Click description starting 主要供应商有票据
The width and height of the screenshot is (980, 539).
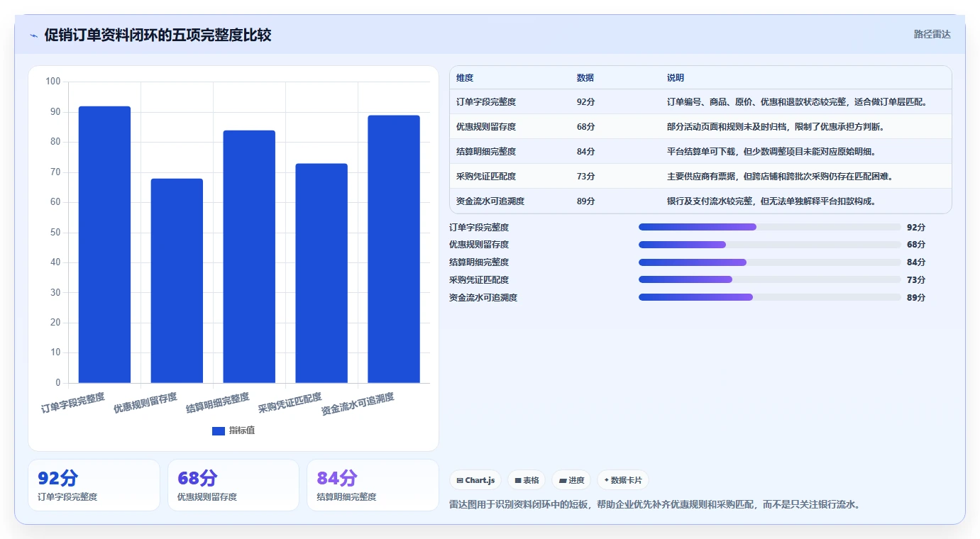pos(780,177)
